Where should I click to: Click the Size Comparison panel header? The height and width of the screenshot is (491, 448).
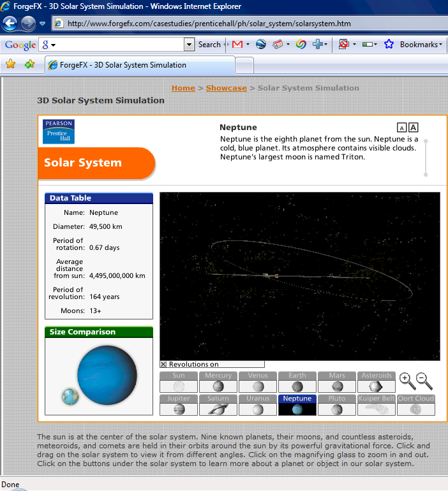click(99, 332)
